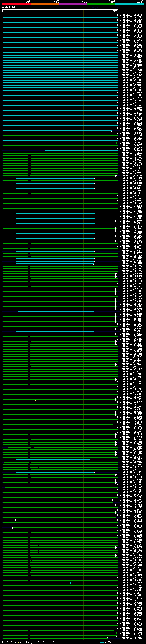
Task: Select the UniRef100_C5XTD4 label
Action: (x=131, y=65)
